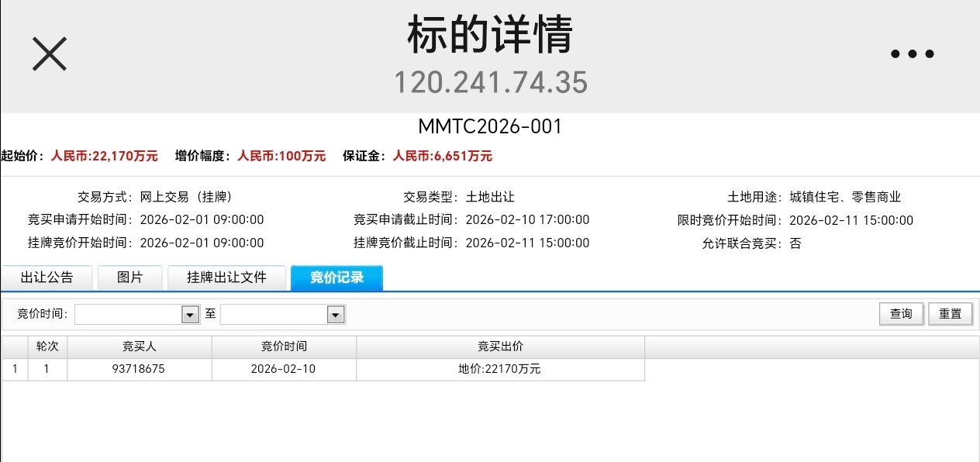The width and height of the screenshot is (980, 462).
Task: Open the 图片 tab
Action: 129,278
